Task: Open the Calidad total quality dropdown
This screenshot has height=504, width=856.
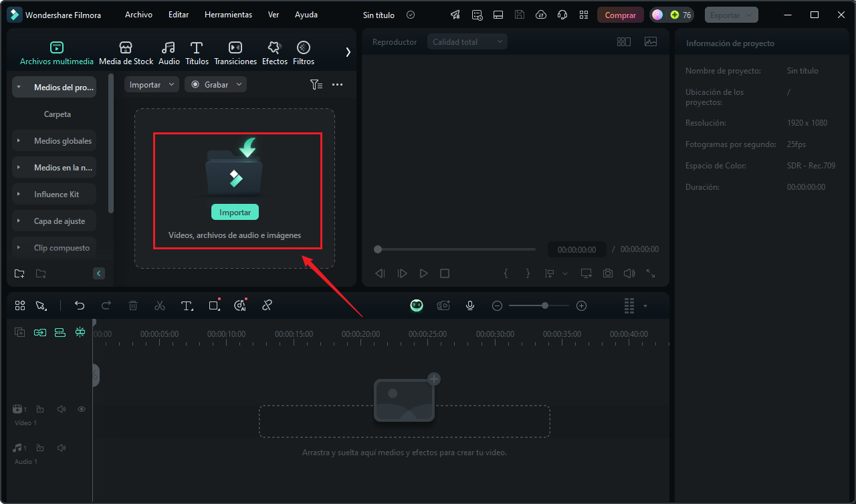Action: (x=467, y=41)
